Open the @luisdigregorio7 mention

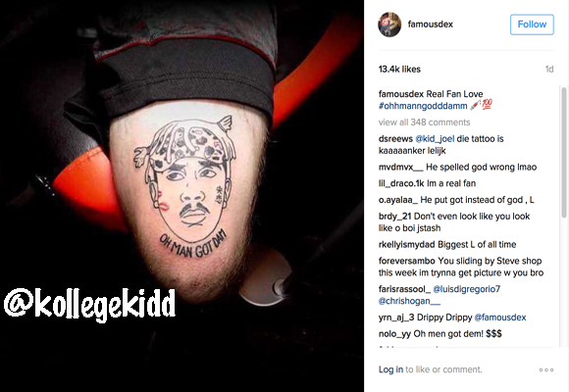coord(466,289)
